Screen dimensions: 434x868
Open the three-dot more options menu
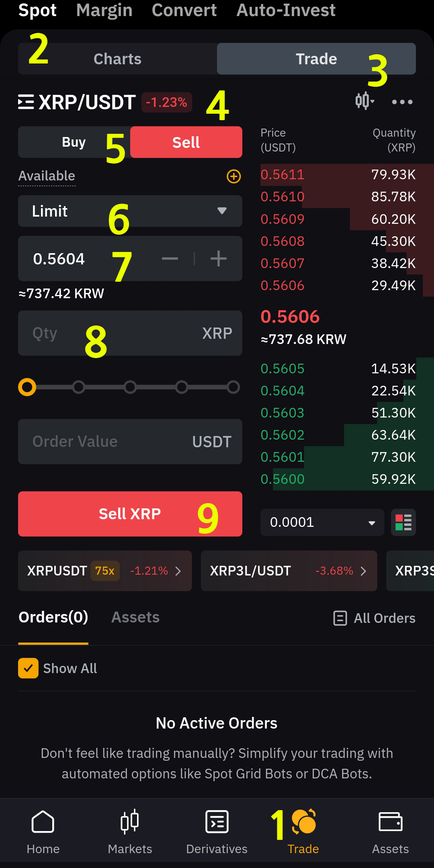[402, 102]
